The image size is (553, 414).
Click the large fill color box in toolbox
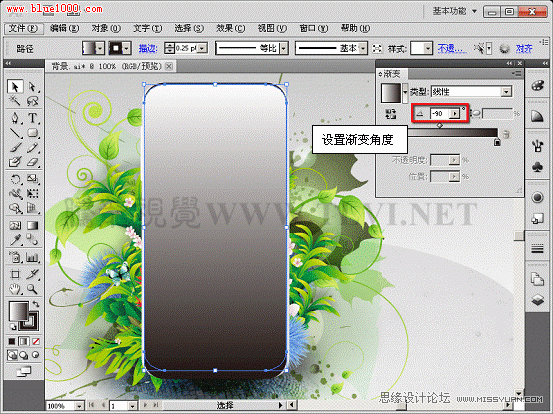point(19,311)
